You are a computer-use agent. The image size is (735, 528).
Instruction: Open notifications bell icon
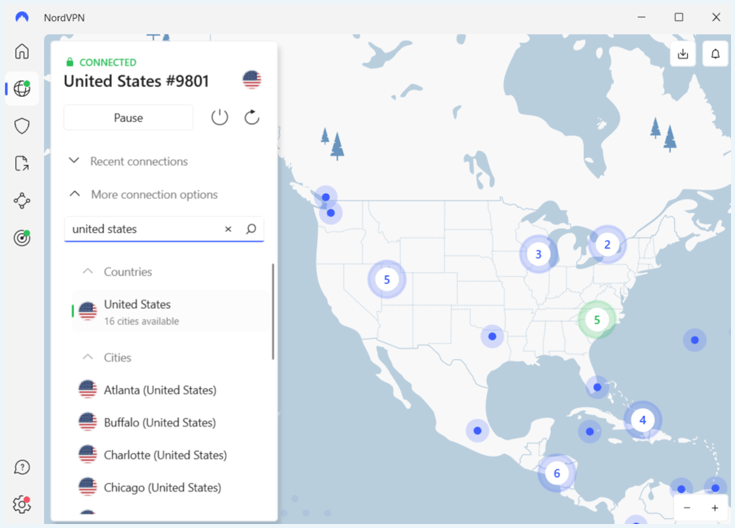[715, 54]
